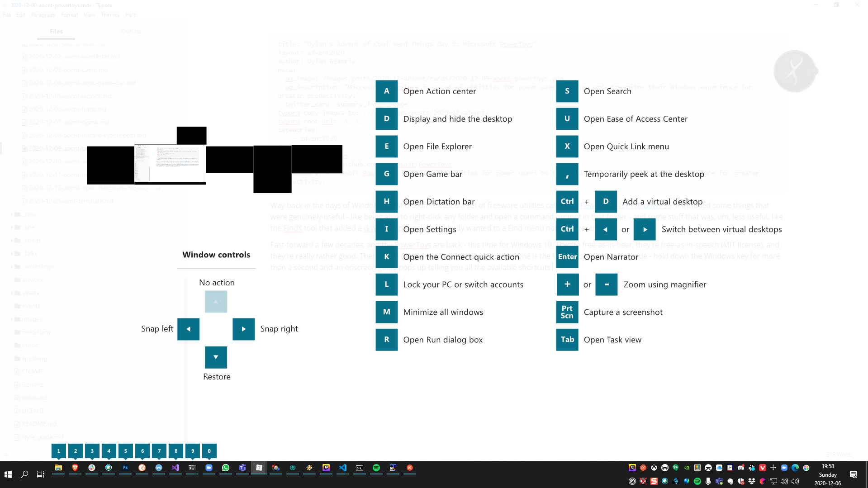Click the Ctrl key tile in Switch virtual desktops row
Screen dimensions: 868x488
(x=567, y=229)
